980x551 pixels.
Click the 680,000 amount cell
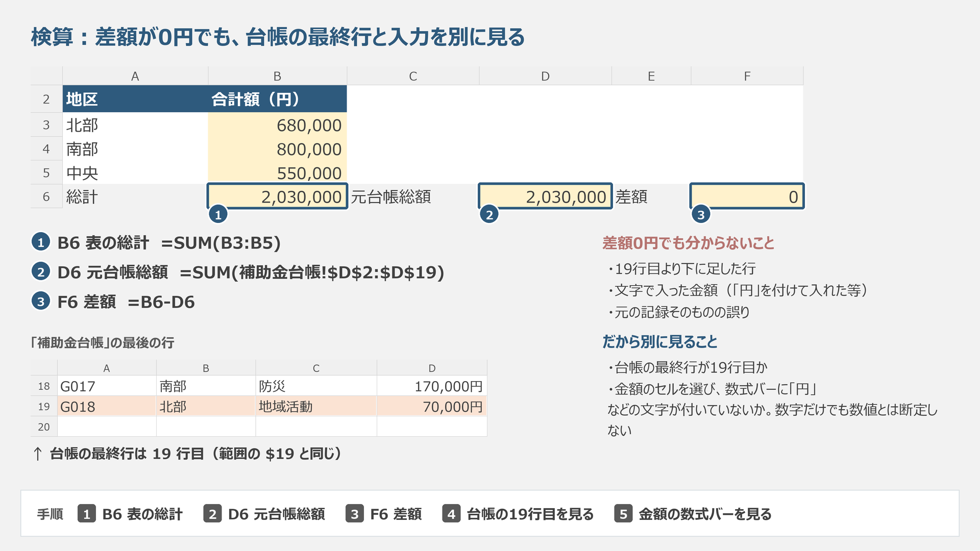(x=277, y=125)
